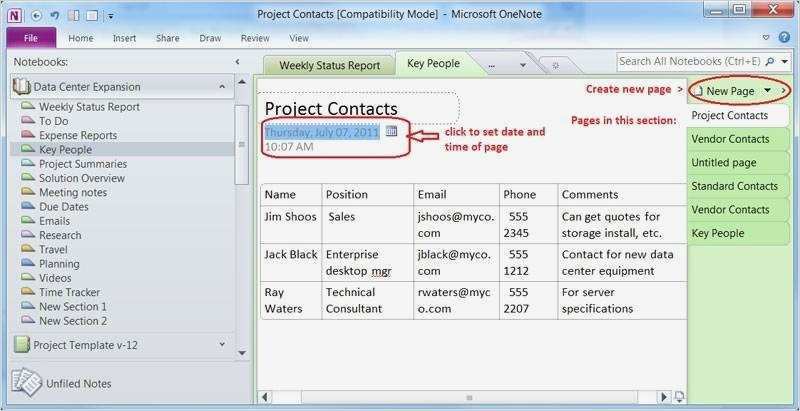Open Unfiled Notes
The height and width of the screenshot is (411, 800).
click(79, 383)
